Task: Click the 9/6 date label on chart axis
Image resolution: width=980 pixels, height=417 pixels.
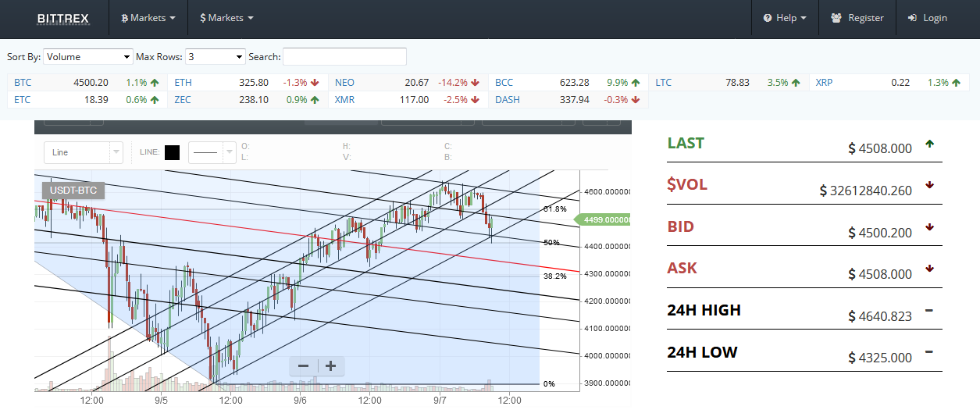Action: (x=300, y=401)
